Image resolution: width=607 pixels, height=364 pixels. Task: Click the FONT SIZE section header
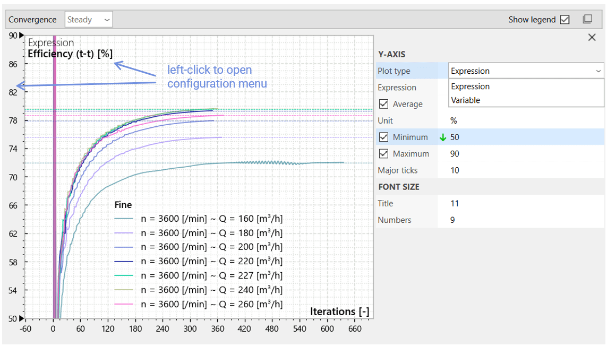pyautogui.click(x=399, y=187)
